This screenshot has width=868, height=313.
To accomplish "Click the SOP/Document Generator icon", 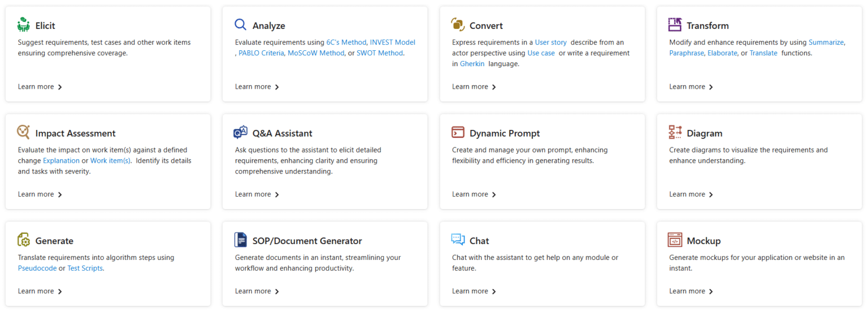I will point(241,240).
